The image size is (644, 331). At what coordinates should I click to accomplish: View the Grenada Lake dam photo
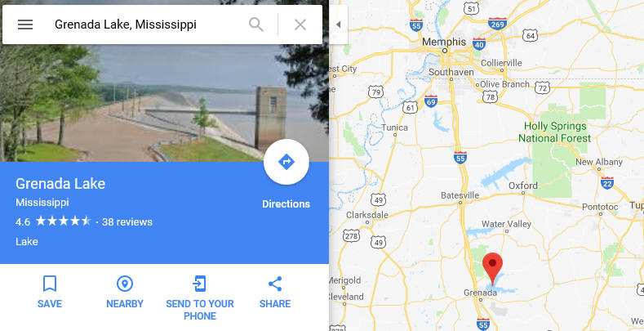(x=164, y=103)
